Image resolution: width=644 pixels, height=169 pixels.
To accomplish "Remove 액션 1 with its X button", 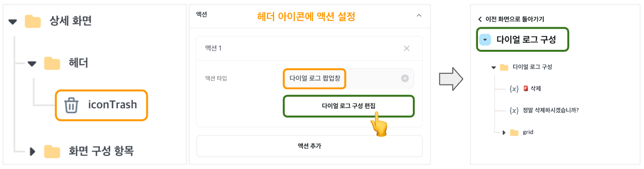I will pos(407,48).
